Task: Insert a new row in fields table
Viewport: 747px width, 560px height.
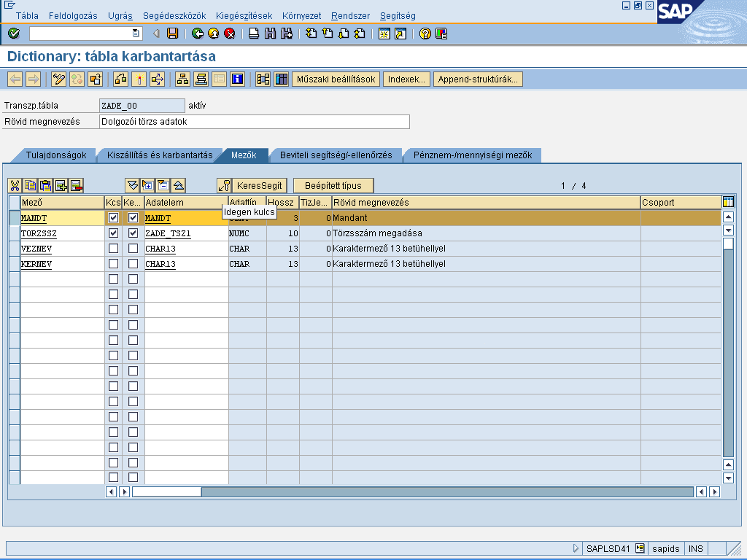Action: [x=61, y=185]
